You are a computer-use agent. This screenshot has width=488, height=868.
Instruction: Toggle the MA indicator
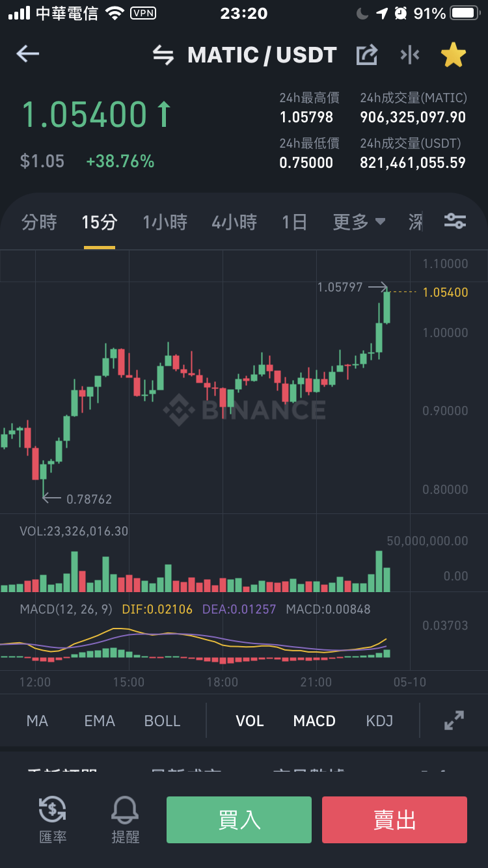click(37, 721)
